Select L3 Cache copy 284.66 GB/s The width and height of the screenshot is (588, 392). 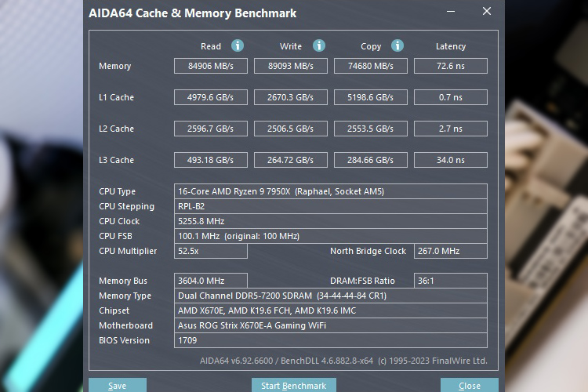point(371,160)
